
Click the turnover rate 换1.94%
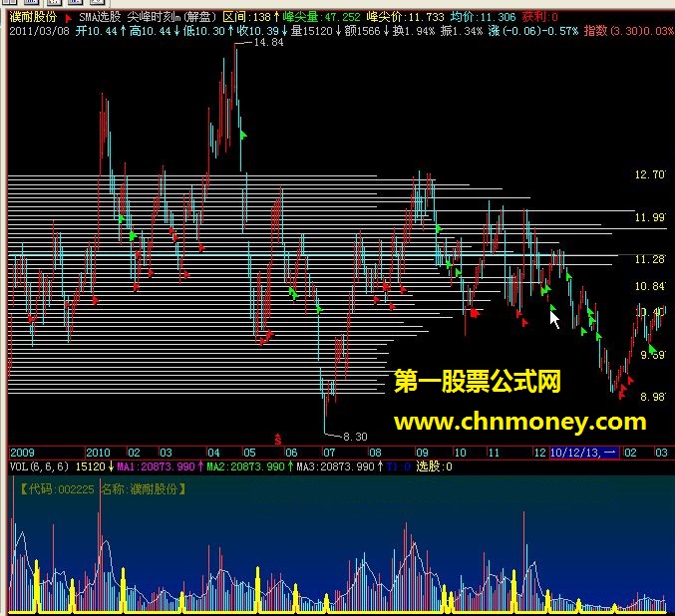point(413,31)
